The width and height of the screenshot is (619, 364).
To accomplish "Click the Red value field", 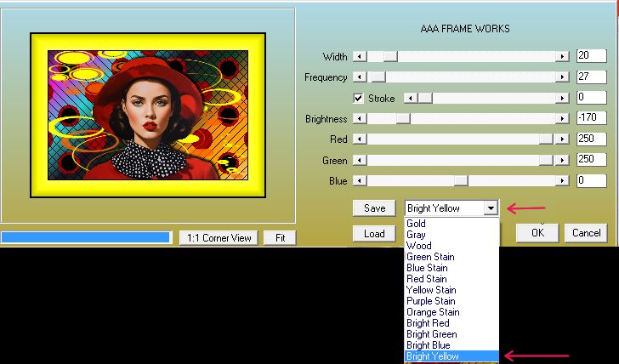I will [592, 139].
